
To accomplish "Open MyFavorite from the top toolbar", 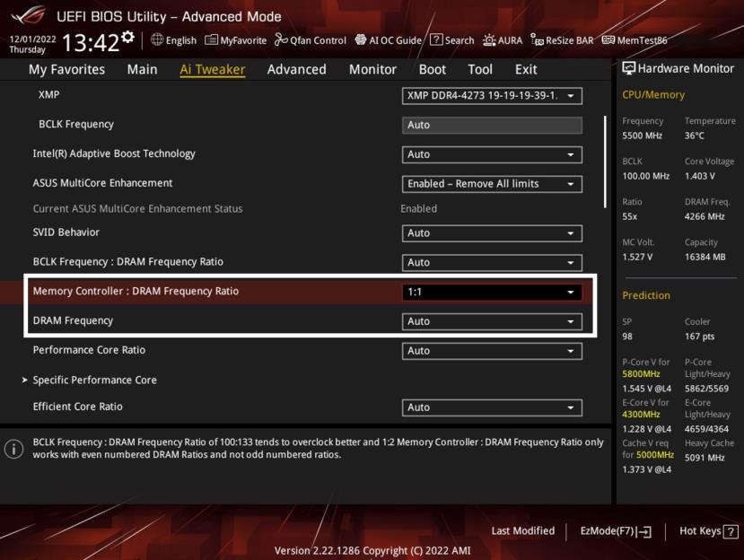I will [235, 40].
